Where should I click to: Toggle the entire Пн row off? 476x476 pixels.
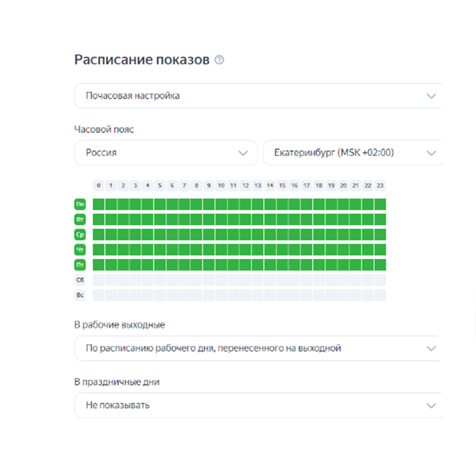pos(80,204)
